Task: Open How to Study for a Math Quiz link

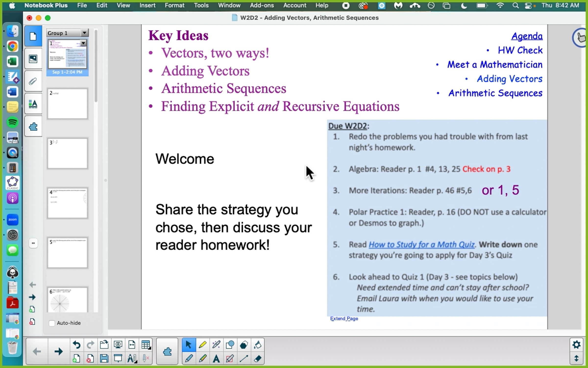Action: pyautogui.click(x=421, y=244)
